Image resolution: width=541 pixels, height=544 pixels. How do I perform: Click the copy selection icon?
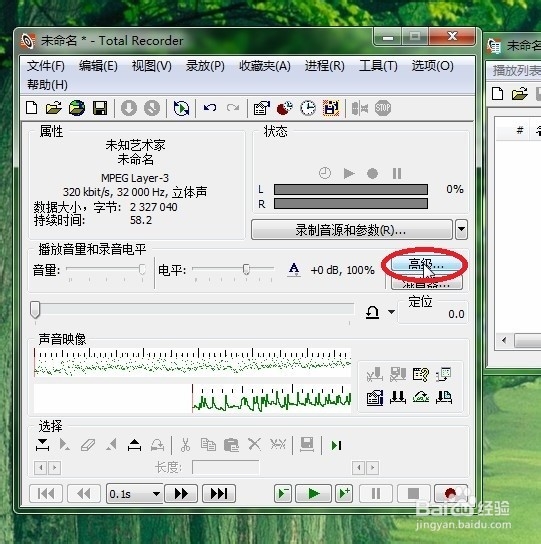[x=208, y=444]
